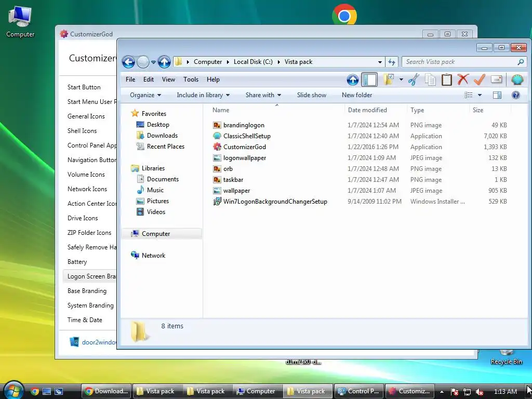
Task: Expand the arrow after Computer in address bar
Action: tap(228, 62)
